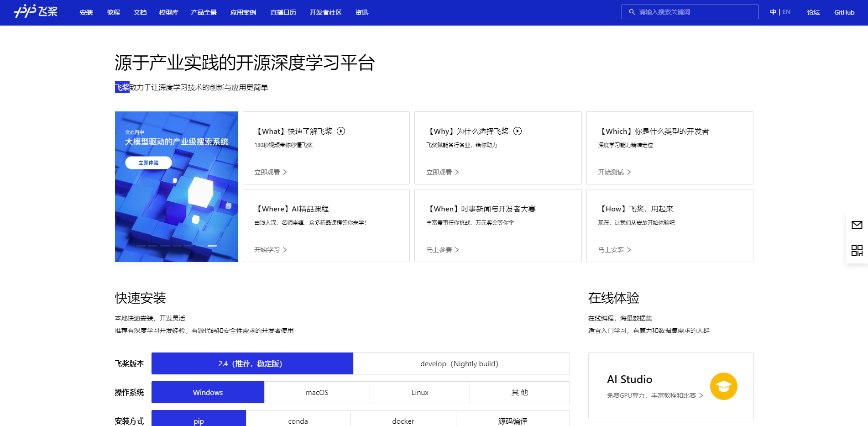Select 其他 operating system option
The image size is (868, 426).
coord(520,392)
